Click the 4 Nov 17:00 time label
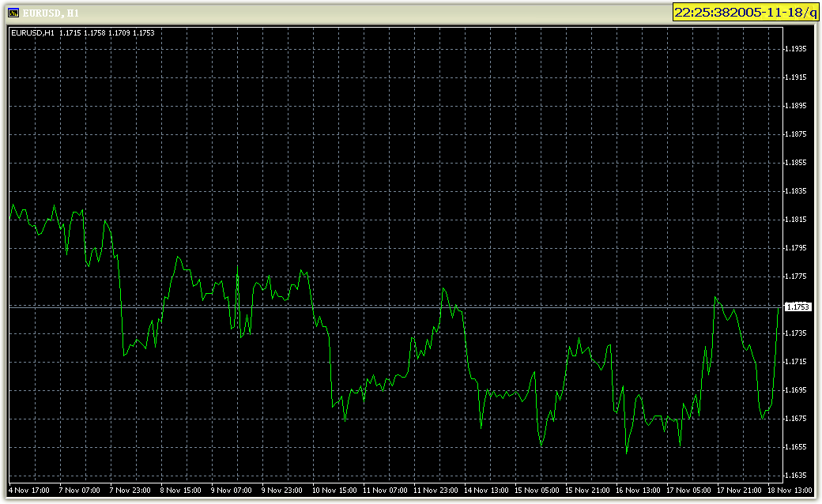 coord(28,491)
